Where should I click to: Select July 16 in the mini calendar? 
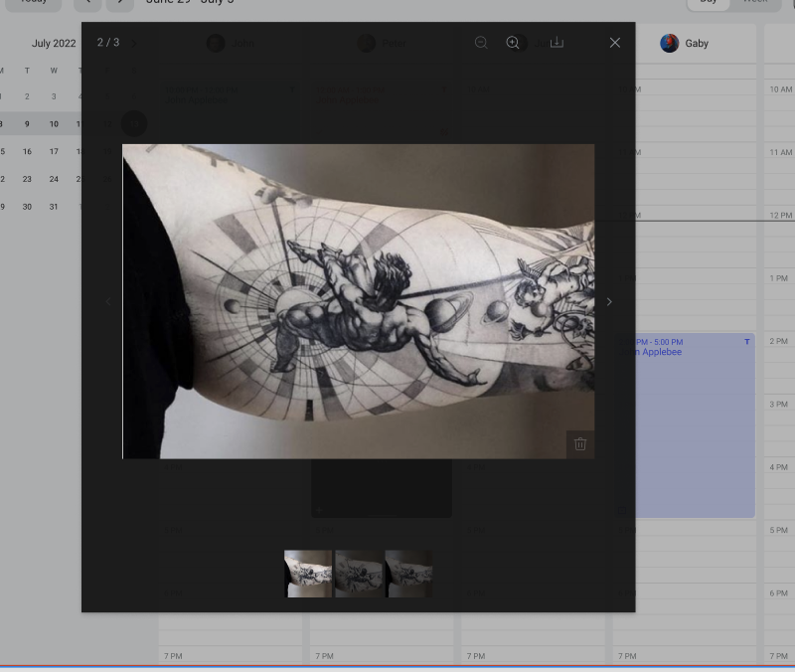pyautogui.click(x=27, y=152)
